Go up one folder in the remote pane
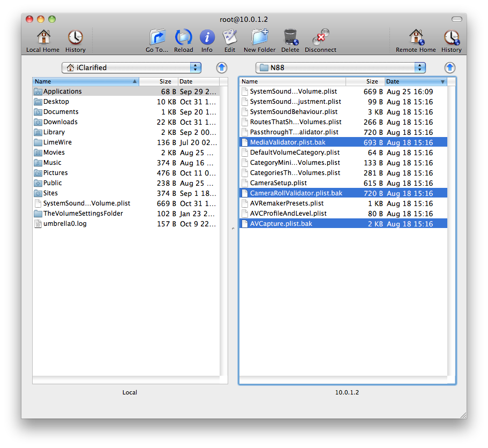The width and height of the screenshot is (488, 448). (449, 67)
